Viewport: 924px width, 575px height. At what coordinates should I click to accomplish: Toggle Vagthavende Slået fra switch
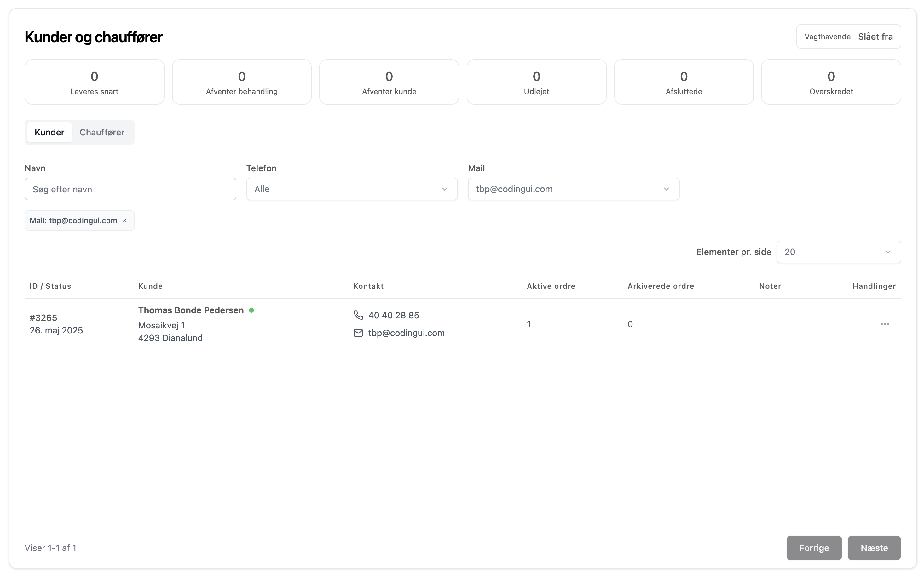[x=848, y=37]
